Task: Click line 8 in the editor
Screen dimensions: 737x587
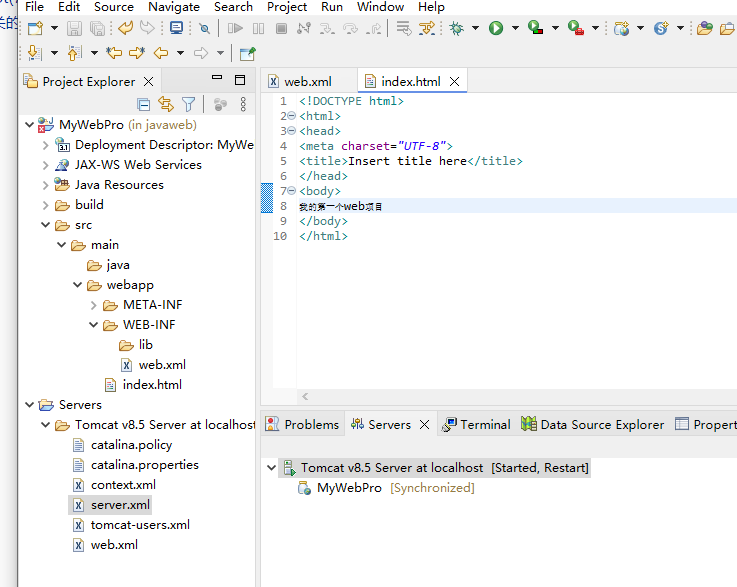Action: [x=517, y=206]
